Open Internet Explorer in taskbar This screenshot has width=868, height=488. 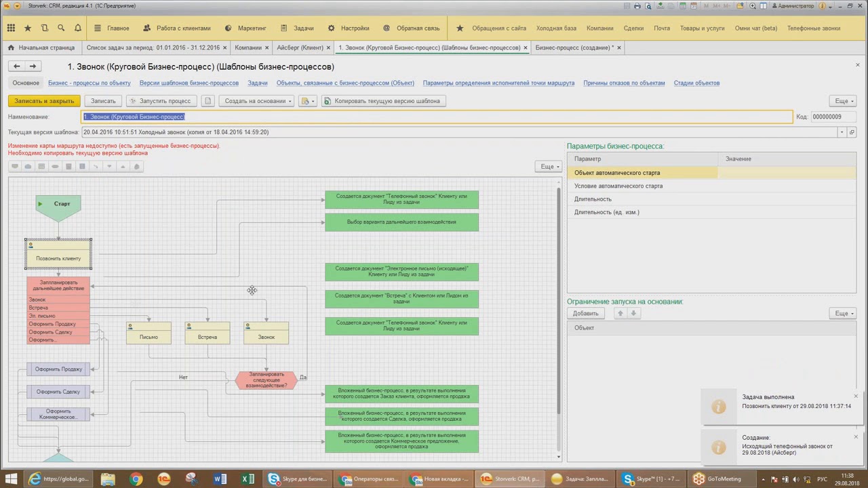click(x=34, y=479)
